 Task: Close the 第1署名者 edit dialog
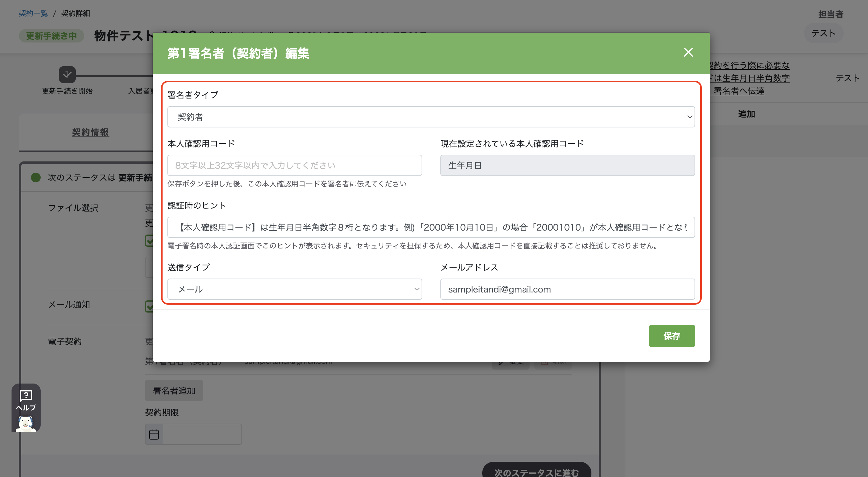[x=688, y=52]
